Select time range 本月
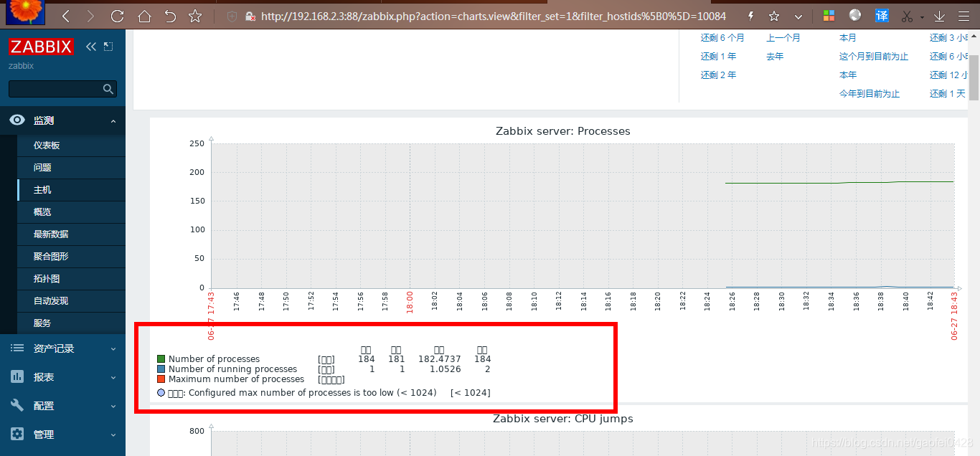 point(848,38)
